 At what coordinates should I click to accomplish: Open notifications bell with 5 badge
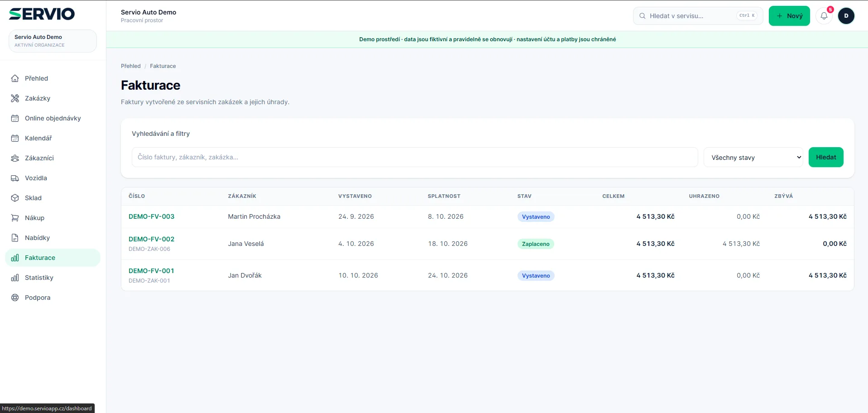[824, 16]
